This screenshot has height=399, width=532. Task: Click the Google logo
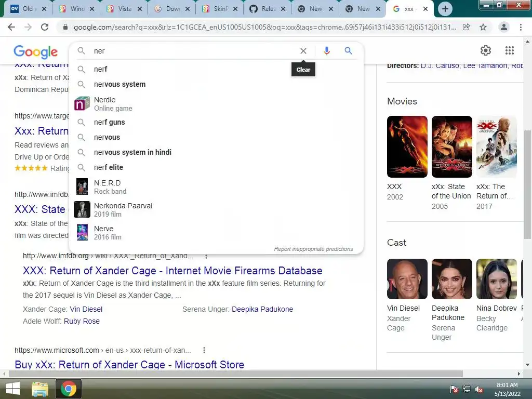click(x=36, y=51)
